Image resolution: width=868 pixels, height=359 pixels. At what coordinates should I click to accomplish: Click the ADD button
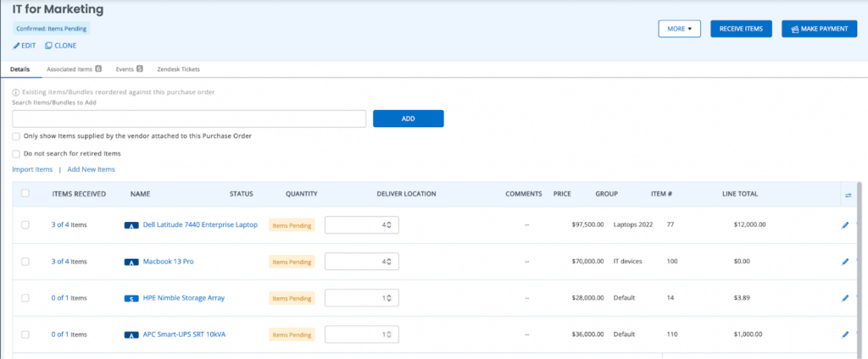click(408, 119)
